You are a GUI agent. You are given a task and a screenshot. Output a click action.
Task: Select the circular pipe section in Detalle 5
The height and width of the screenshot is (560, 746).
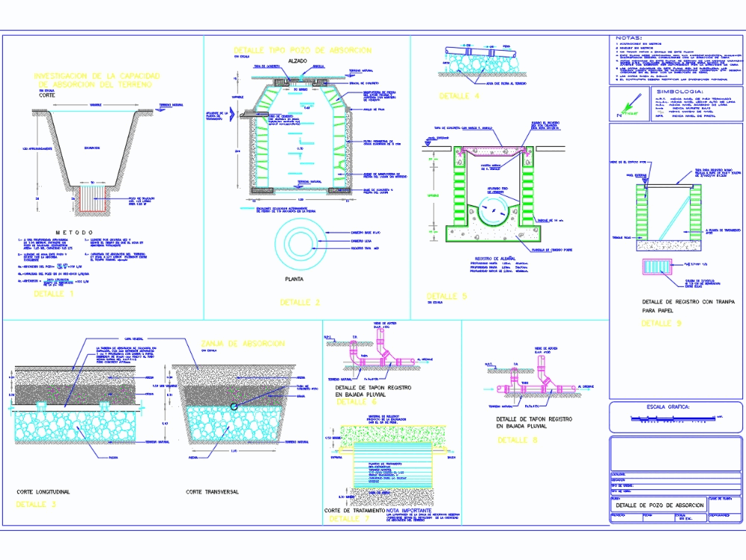click(x=493, y=210)
